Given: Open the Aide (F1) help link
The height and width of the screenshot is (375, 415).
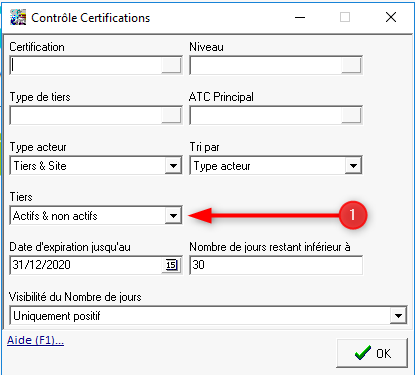Looking at the screenshot, I should point(35,340).
